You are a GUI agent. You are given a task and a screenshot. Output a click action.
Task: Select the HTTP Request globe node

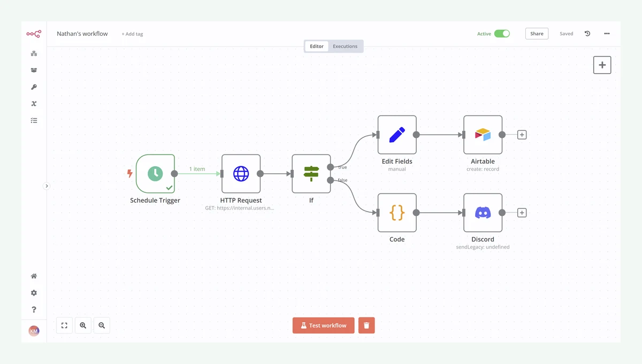point(241,174)
